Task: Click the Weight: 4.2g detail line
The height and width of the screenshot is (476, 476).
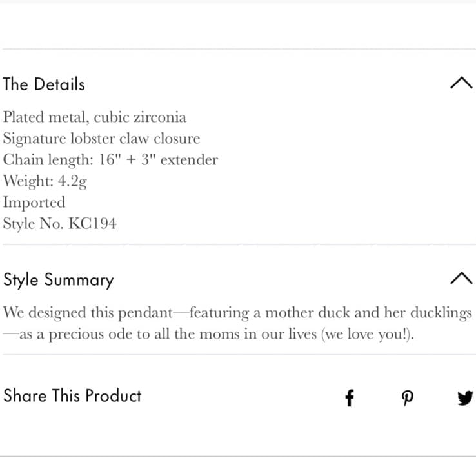Action: pos(45,181)
